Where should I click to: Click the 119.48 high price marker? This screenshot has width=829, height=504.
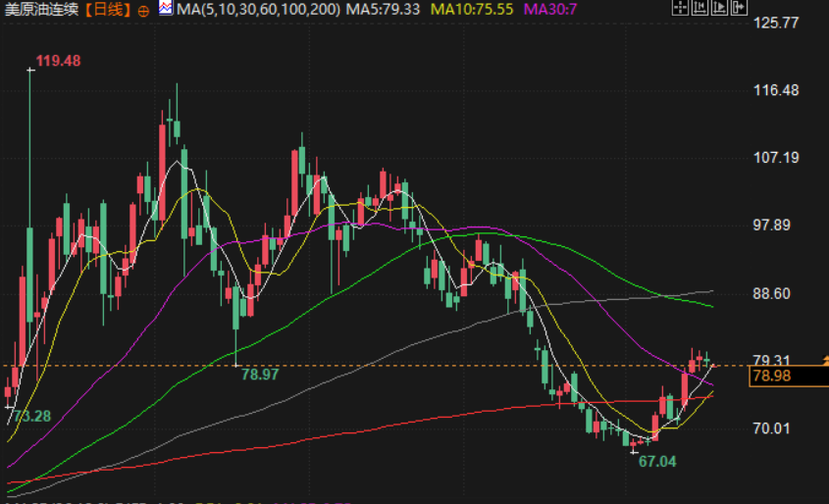click(58, 61)
